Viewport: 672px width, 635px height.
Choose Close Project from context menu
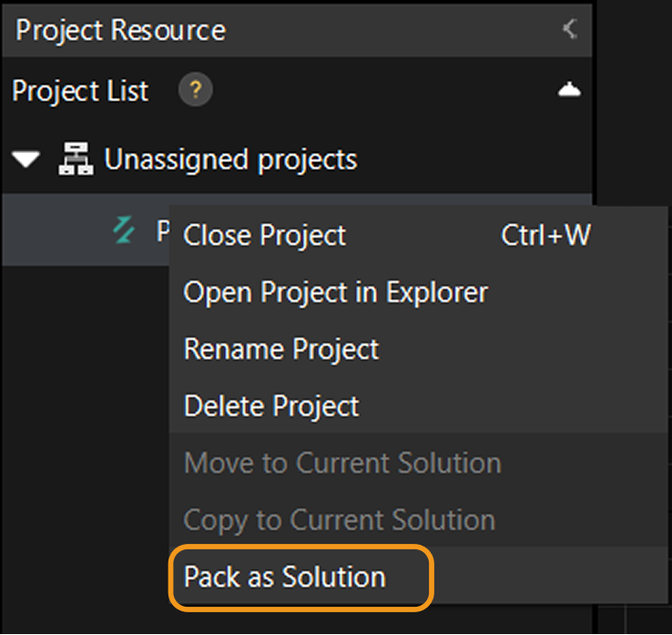coord(265,236)
